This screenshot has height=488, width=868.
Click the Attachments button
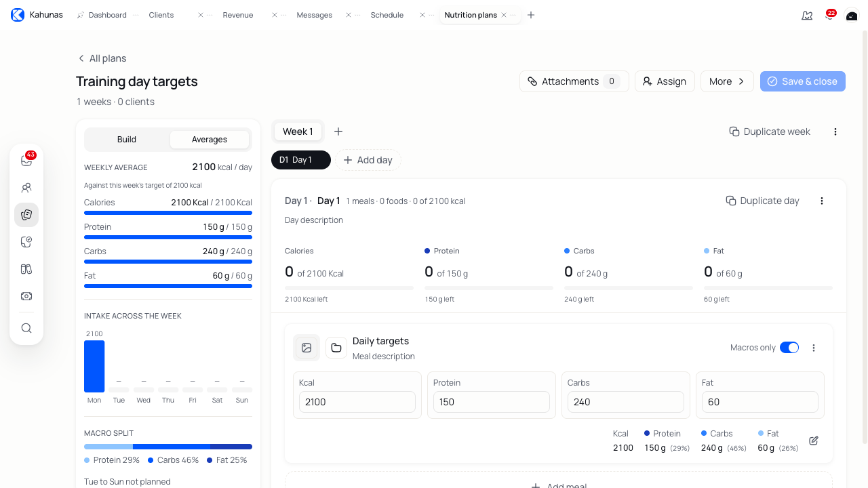[574, 81]
